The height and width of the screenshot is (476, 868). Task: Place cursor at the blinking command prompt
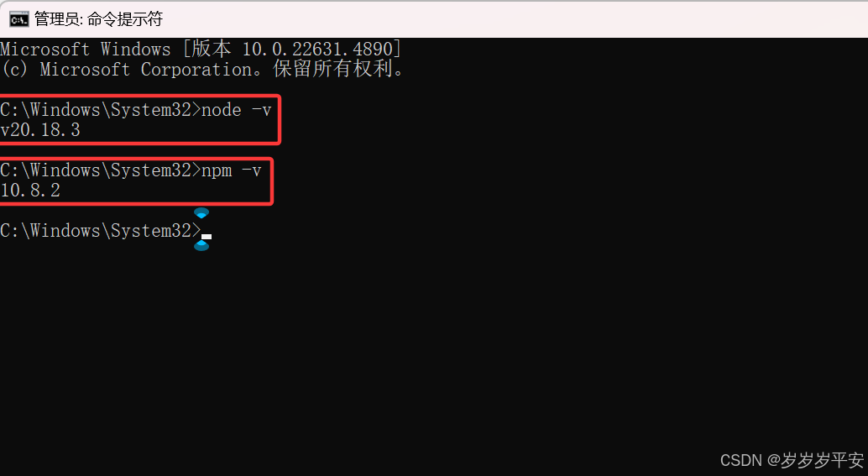207,237
